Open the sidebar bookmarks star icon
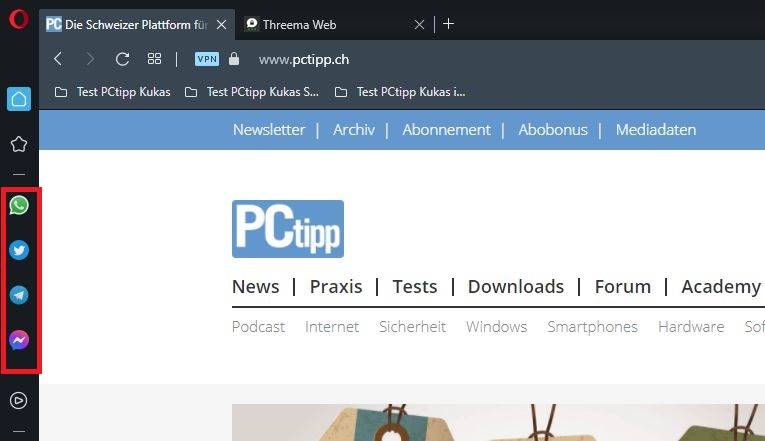765x441 pixels. (x=19, y=144)
